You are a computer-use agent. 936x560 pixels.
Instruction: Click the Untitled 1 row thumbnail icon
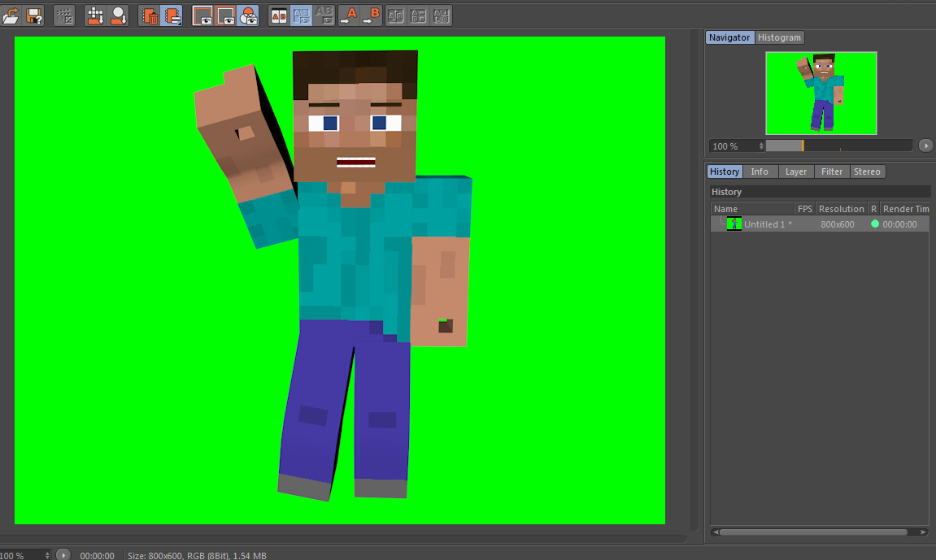click(x=734, y=224)
